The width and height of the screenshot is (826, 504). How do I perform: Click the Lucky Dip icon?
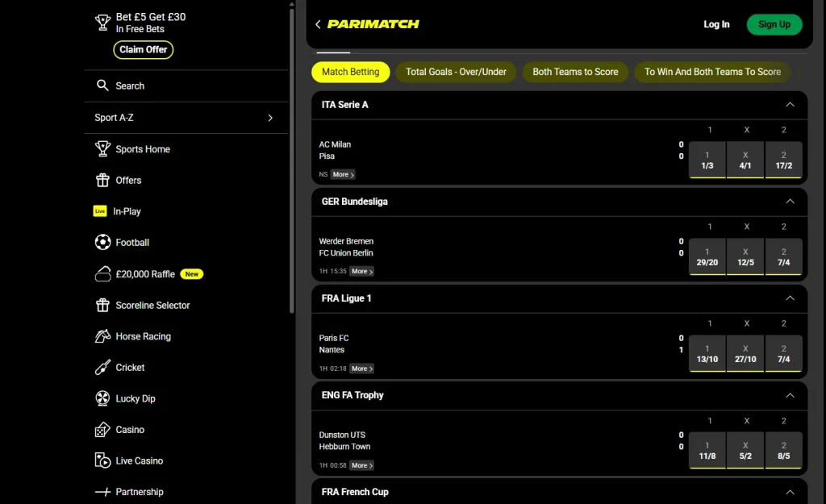[102, 398]
